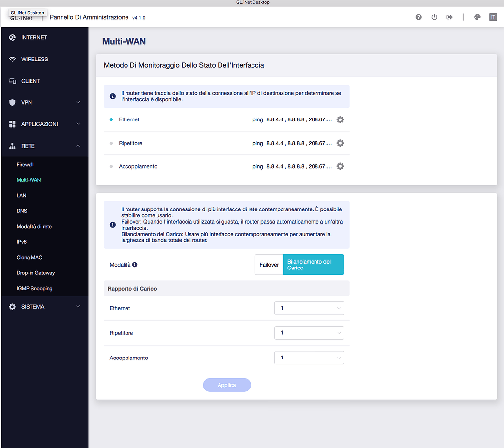Viewport: 504px width, 448px height.
Task: Open Ethernet ping settings via its gear icon
Action: point(340,119)
